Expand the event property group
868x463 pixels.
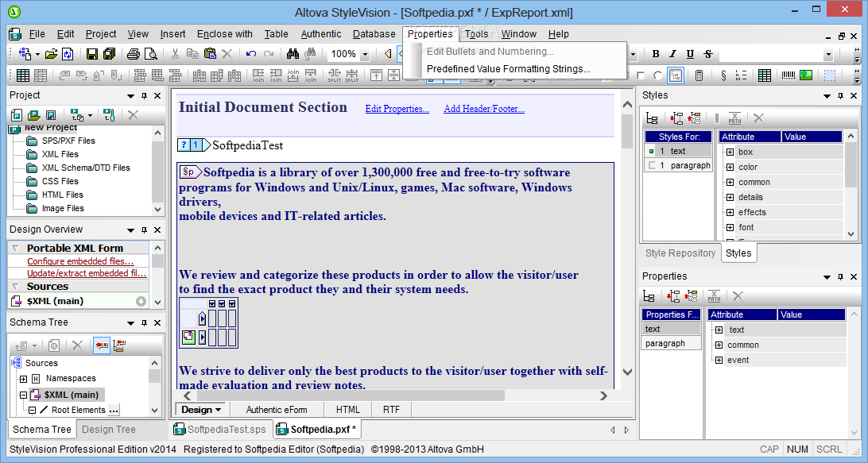click(x=719, y=360)
